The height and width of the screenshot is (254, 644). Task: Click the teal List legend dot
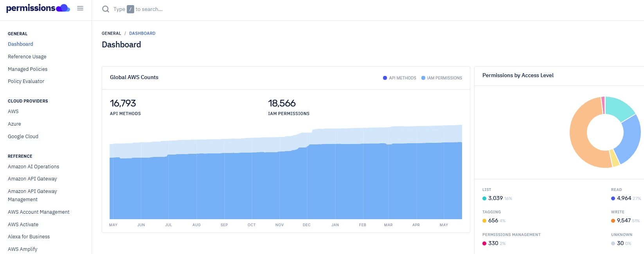click(484, 198)
